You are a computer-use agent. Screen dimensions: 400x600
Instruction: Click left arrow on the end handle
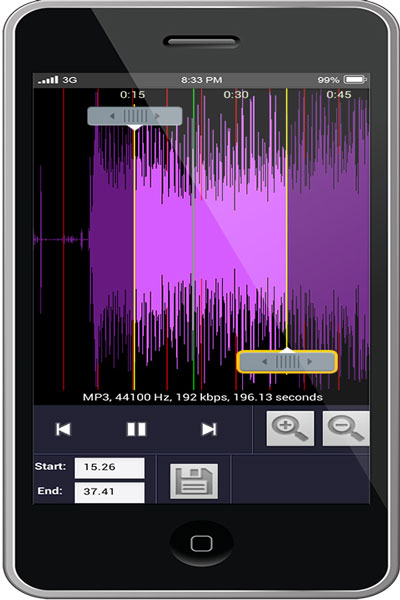coord(264,362)
